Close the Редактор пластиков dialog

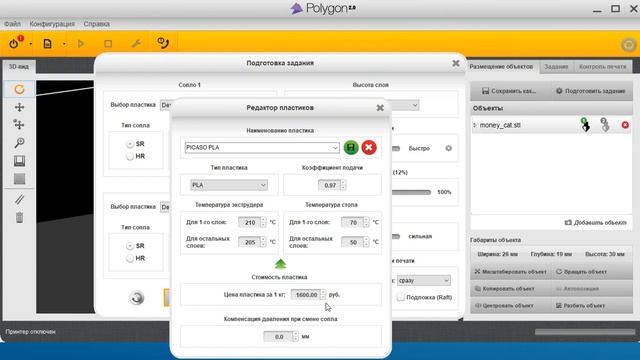tap(380, 108)
